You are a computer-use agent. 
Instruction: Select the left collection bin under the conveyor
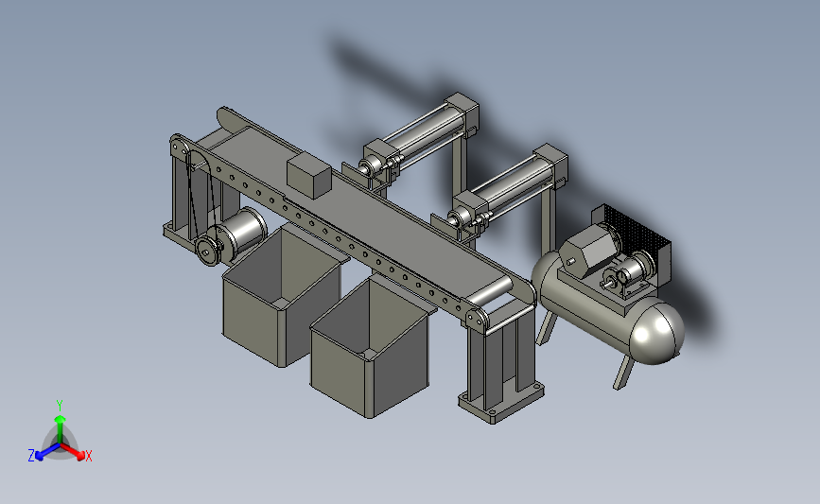283,295
